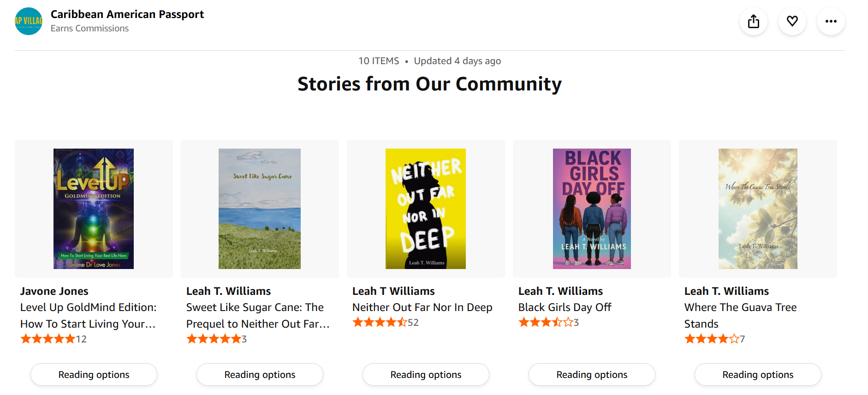Image resolution: width=868 pixels, height=395 pixels.
Task: Click the star rating for Neither Out Far Nor In Deep
Action: [x=378, y=322]
